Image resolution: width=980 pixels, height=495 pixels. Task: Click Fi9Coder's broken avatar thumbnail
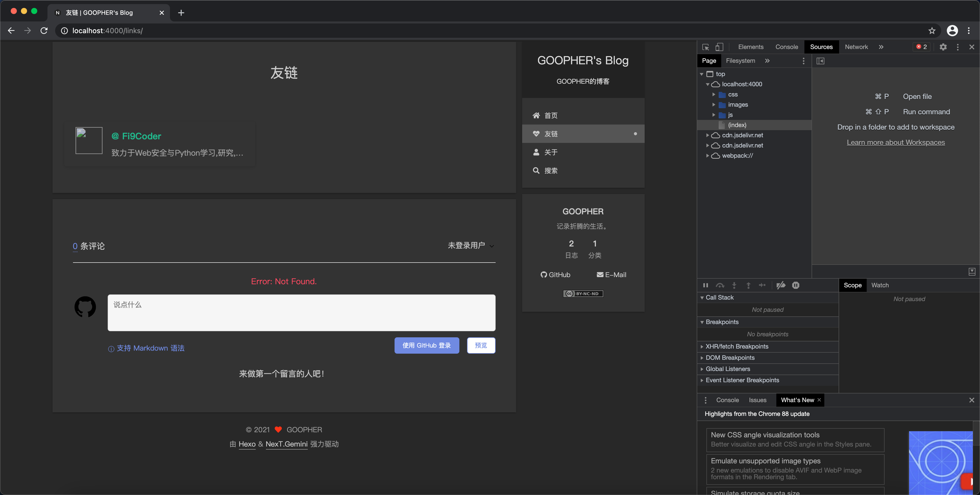(89, 140)
